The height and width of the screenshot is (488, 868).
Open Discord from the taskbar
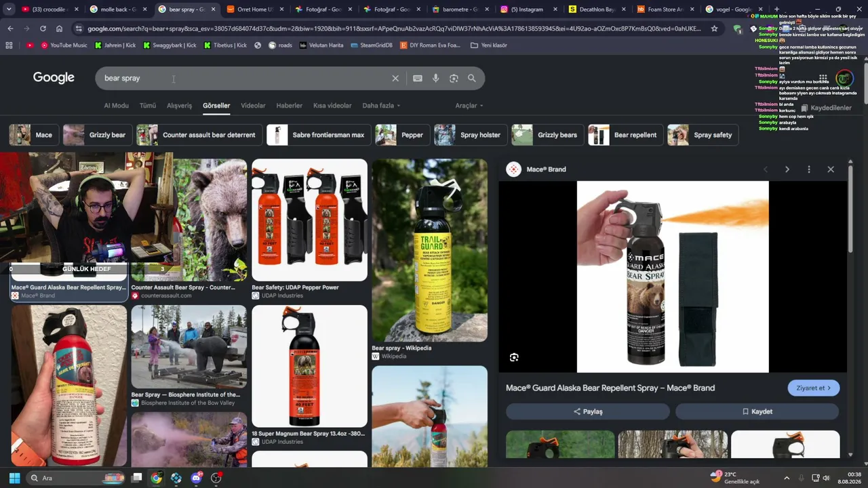196,478
